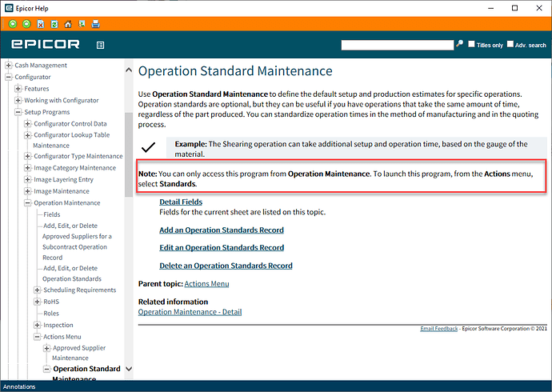The width and height of the screenshot is (552, 392).
Task: Follow the Actions Menu parent topic link
Action: (206, 284)
